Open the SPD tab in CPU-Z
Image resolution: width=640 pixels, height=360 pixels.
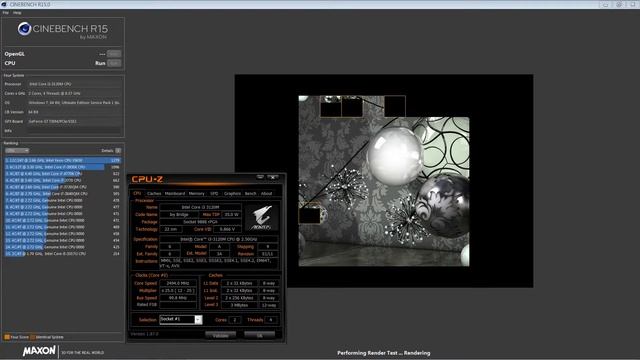pos(214,193)
